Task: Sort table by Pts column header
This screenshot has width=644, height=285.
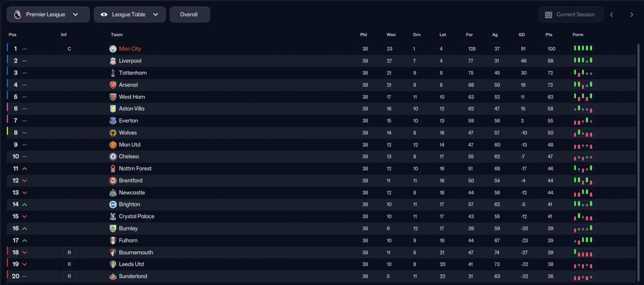Action: [x=549, y=35]
